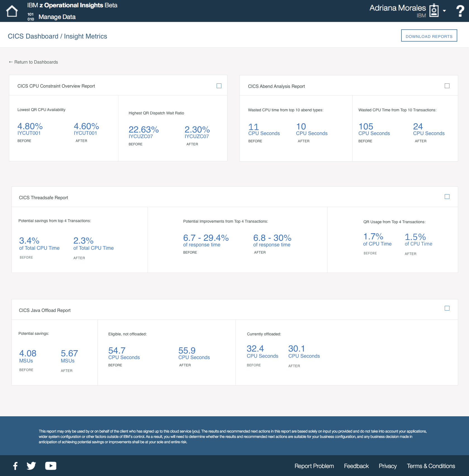Click the IBM z Operational Insights Beta title
This screenshot has width=469, height=476.
(72, 5)
